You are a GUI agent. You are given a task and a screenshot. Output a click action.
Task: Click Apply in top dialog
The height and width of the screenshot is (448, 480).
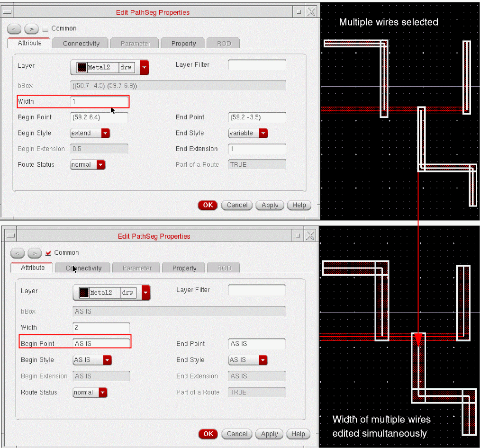[x=270, y=205]
